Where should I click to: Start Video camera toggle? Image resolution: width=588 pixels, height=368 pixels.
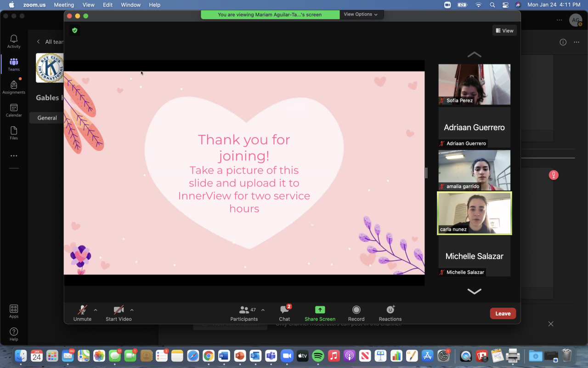click(x=119, y=313)
